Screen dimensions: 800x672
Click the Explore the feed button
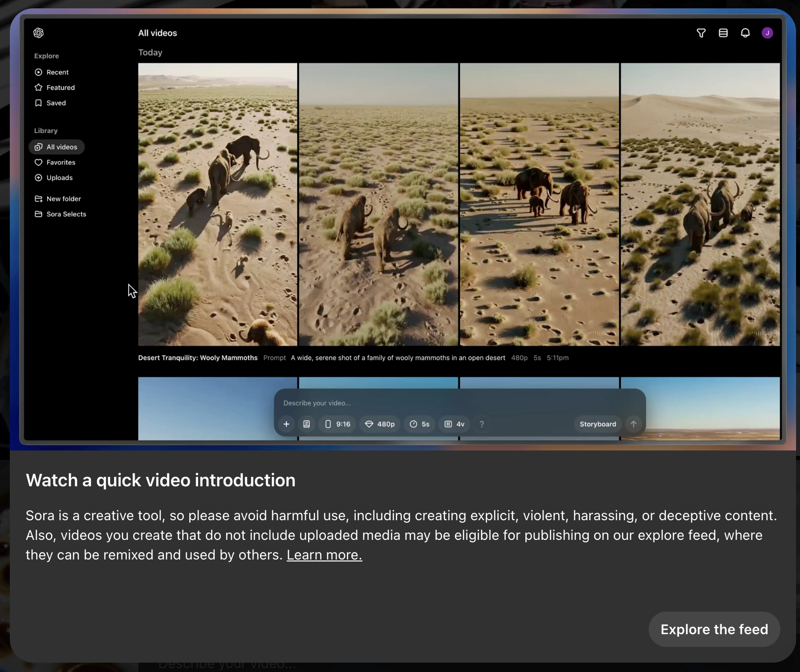click(714, 629)
